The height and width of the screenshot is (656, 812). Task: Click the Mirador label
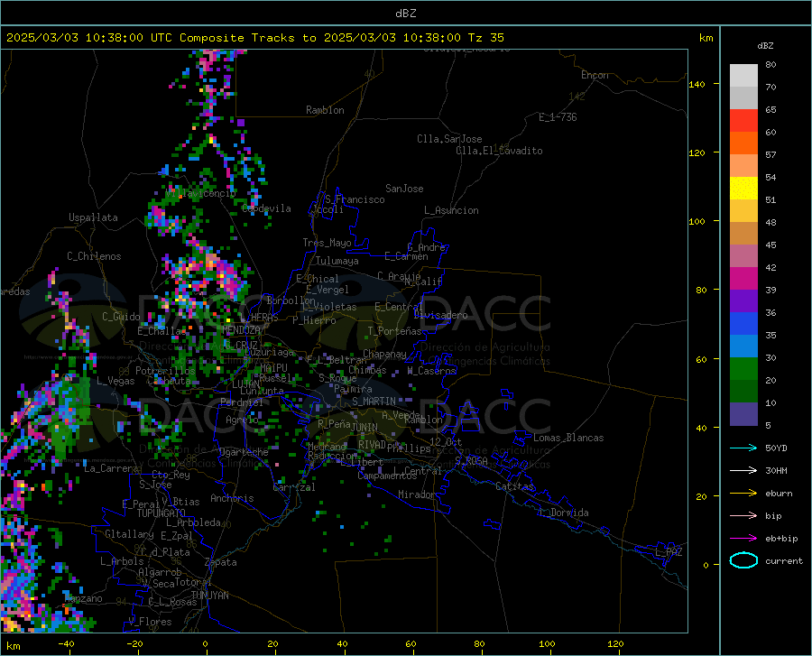[x=416, y=494]
